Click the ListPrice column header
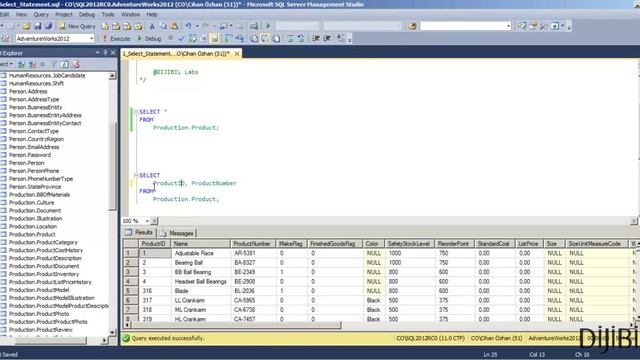The image size is (640, 360). click(x=529, y=244)
